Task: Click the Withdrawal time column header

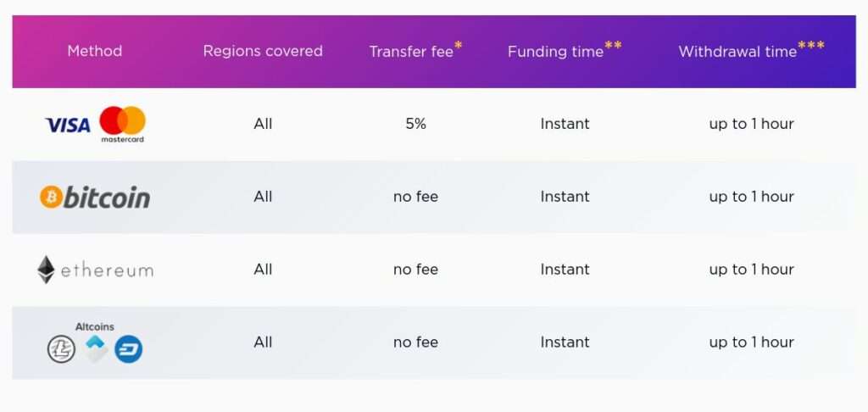Action: click(737, 52)
